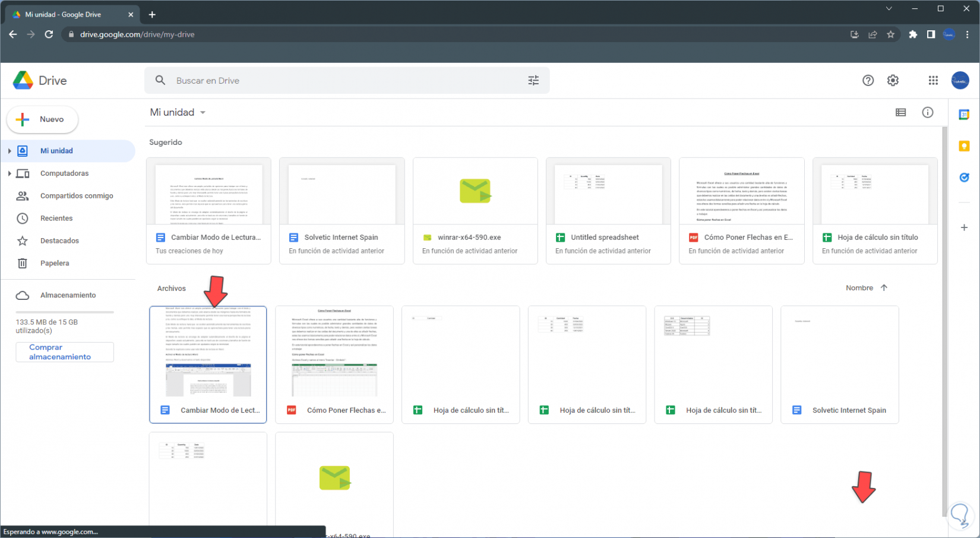Open the Almacenamiento storage page
This screenshot has width=980, height=538.
coord(68,295)
